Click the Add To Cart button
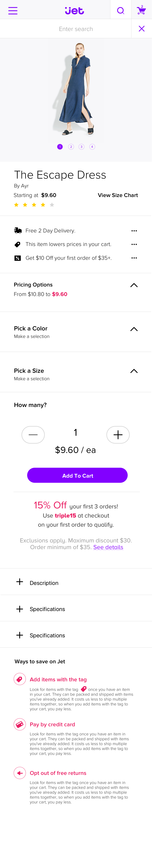 point(77,475)
